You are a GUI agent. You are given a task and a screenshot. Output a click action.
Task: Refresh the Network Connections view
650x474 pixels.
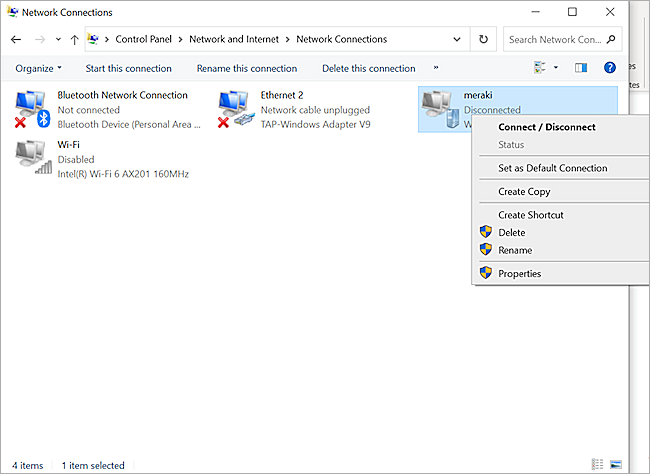[483, 39]
